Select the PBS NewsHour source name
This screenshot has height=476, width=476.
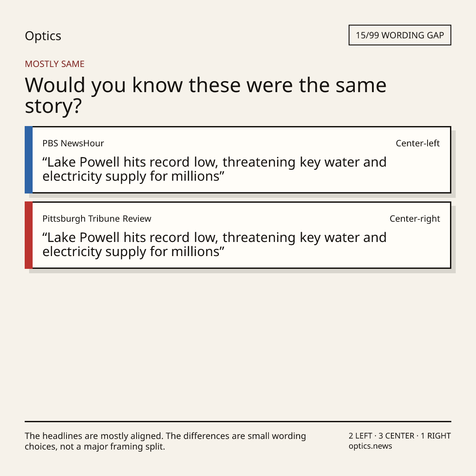pos(73,143)
